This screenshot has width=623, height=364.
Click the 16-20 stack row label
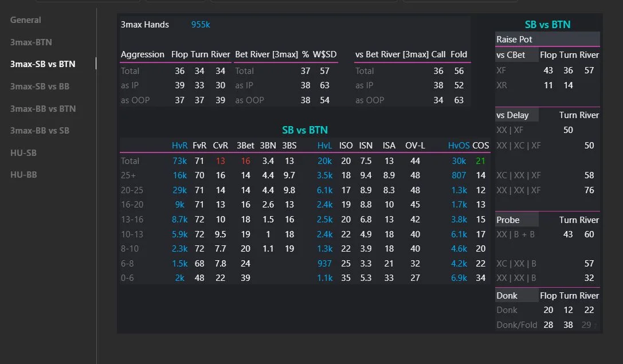pos(132,204)
